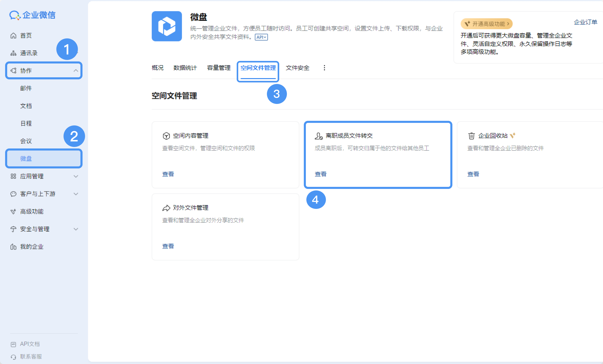This screenshot has height=364, width=603.
Task: Click the 应用管理 grid icon
Action: point(13,176)
